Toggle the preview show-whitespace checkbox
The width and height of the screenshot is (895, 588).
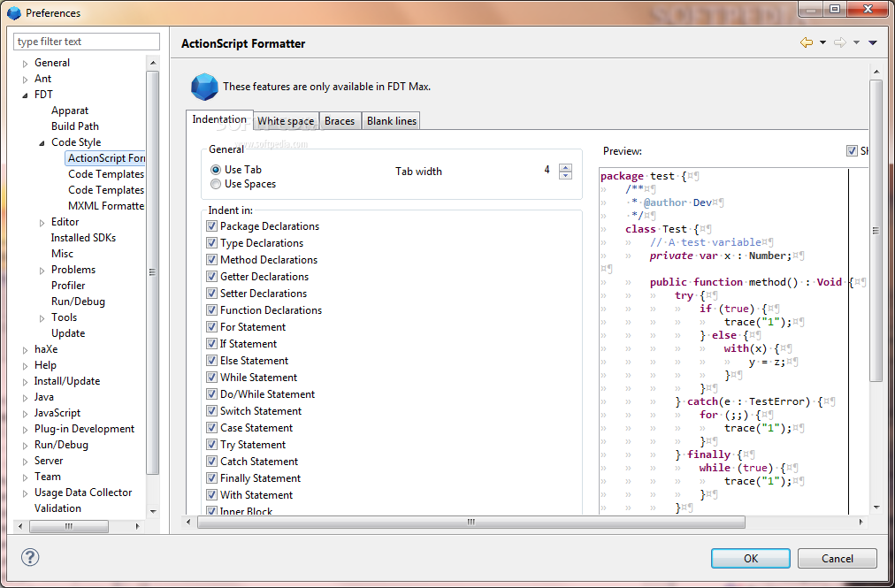(x=852, y=150)
